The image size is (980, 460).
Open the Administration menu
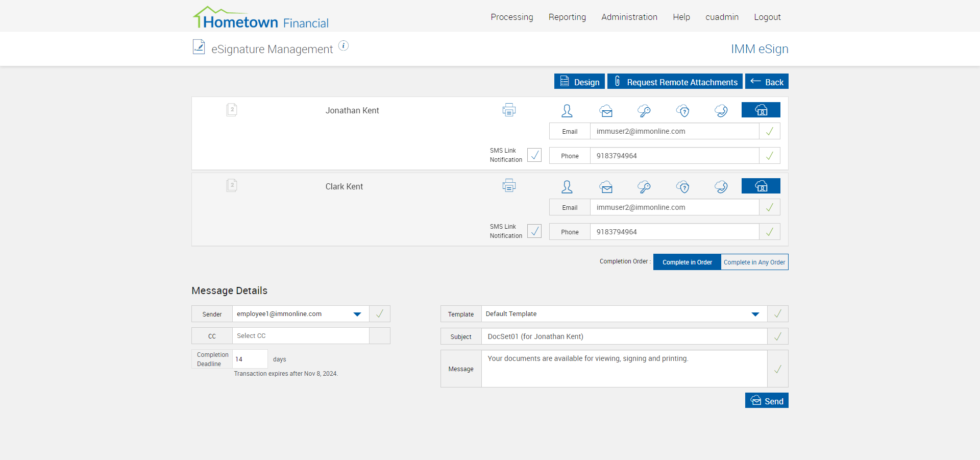click(629, 17)
